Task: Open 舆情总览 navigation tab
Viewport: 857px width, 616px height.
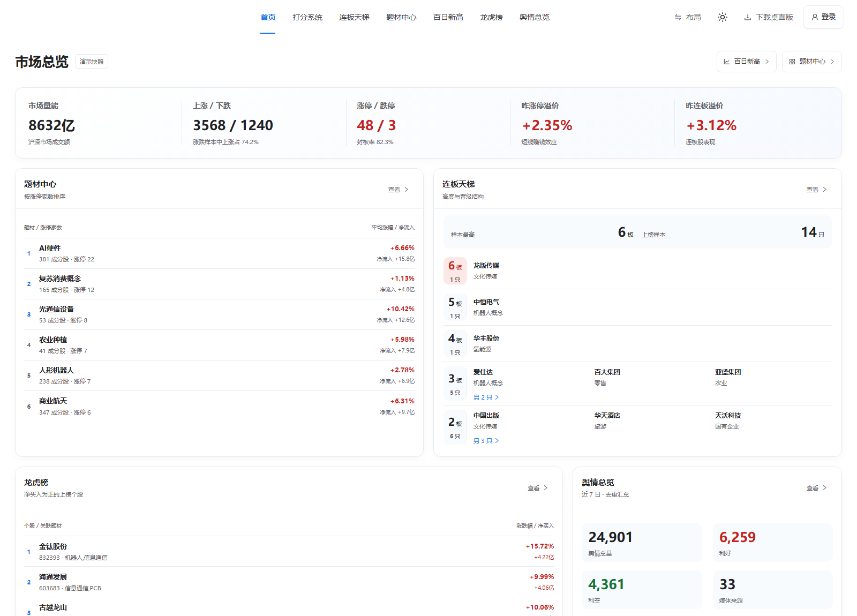Action: 535,17
